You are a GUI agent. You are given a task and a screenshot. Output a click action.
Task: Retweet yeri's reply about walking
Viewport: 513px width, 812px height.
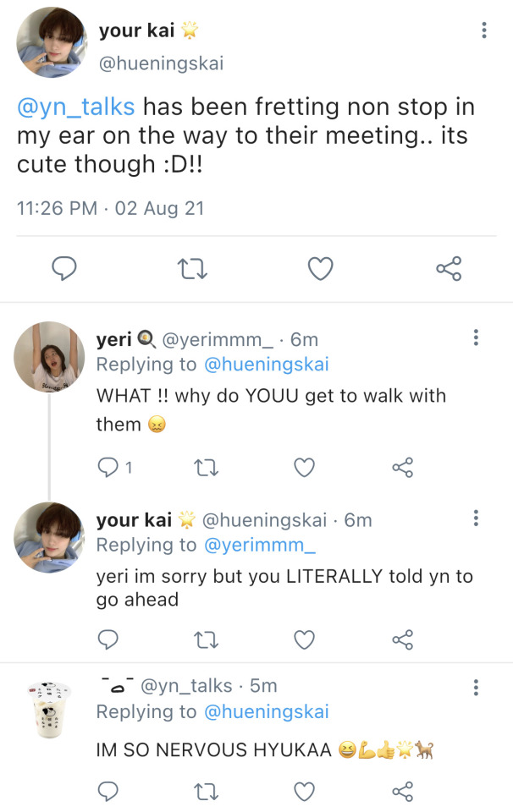pyautogui.click(x=207, y=467)
